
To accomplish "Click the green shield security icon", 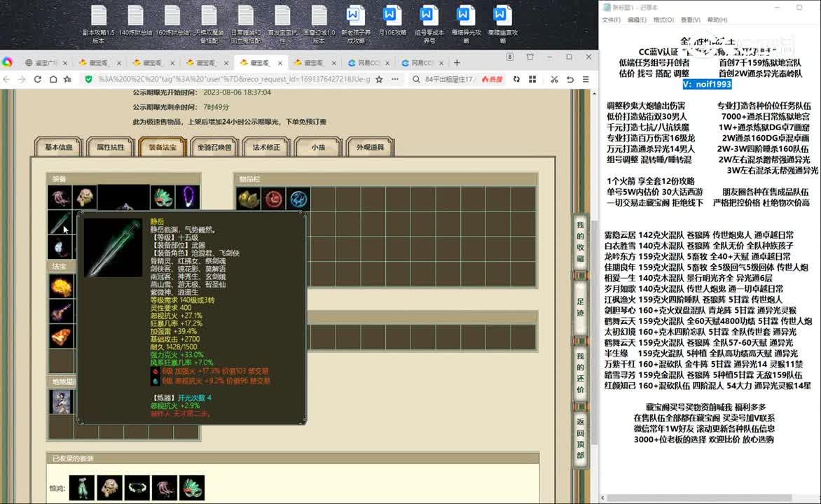I will click(x=88, y=80).
